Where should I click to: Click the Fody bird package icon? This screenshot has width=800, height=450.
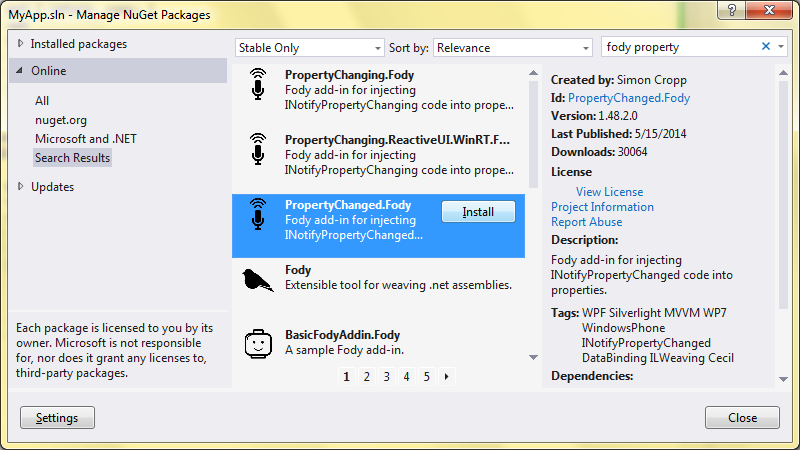[x=258, y=280]
